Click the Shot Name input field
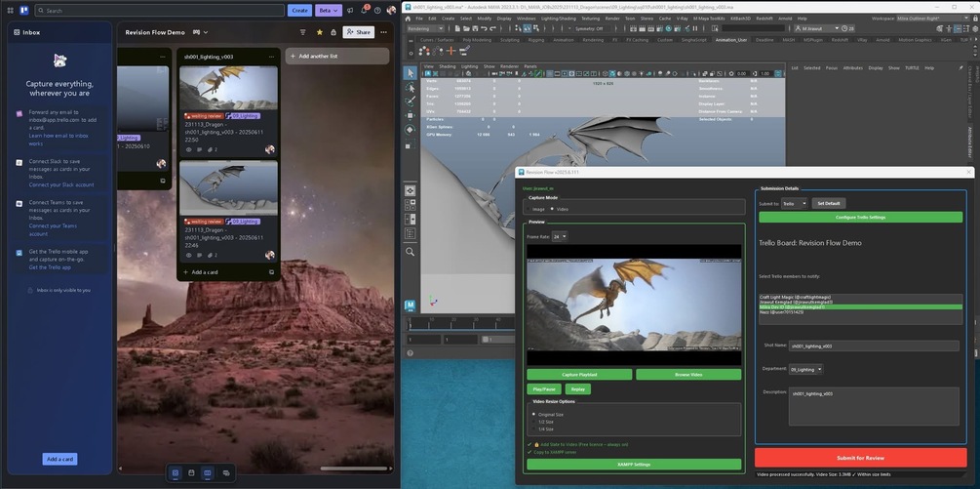The width and height of the screenshot is (980, 489). (874, 346)
